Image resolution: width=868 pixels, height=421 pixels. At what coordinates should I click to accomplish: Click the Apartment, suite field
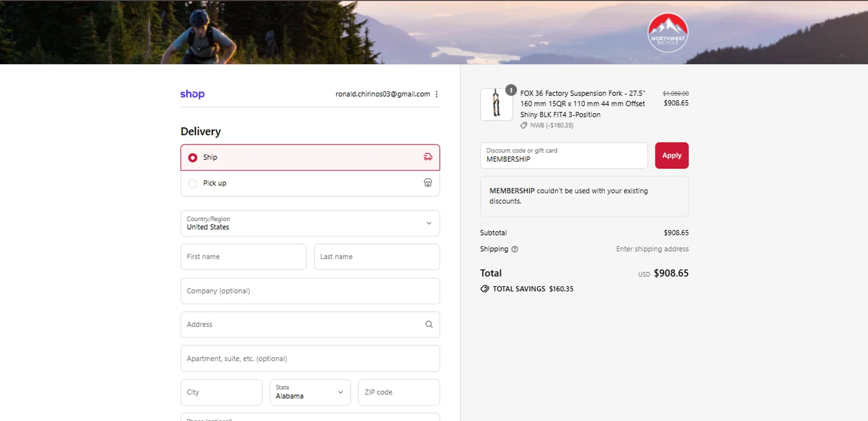(310, 359)
